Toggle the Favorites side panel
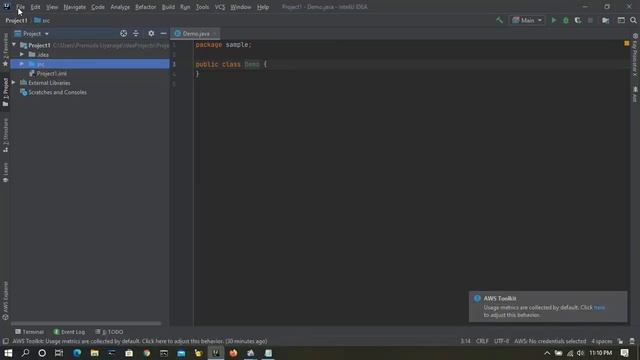 click(x=5, y=50)
